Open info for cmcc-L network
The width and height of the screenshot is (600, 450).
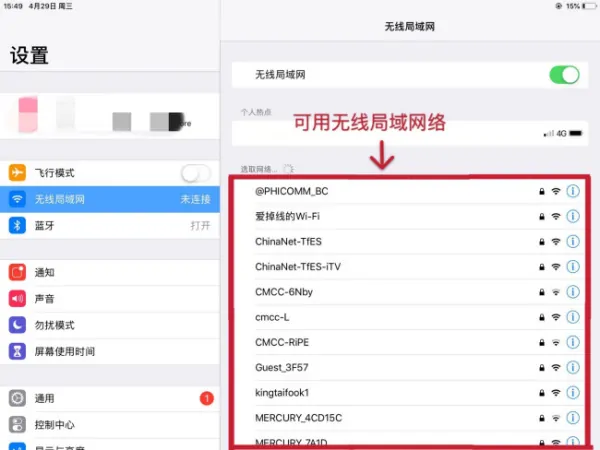pyautogui.click(x=572, y=317)
